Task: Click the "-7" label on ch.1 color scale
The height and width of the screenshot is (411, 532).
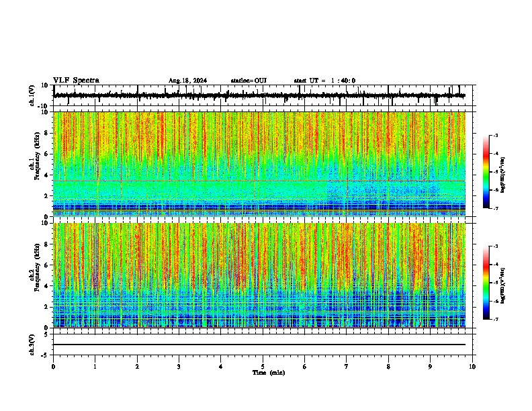Action: click(x=495, y=208)
